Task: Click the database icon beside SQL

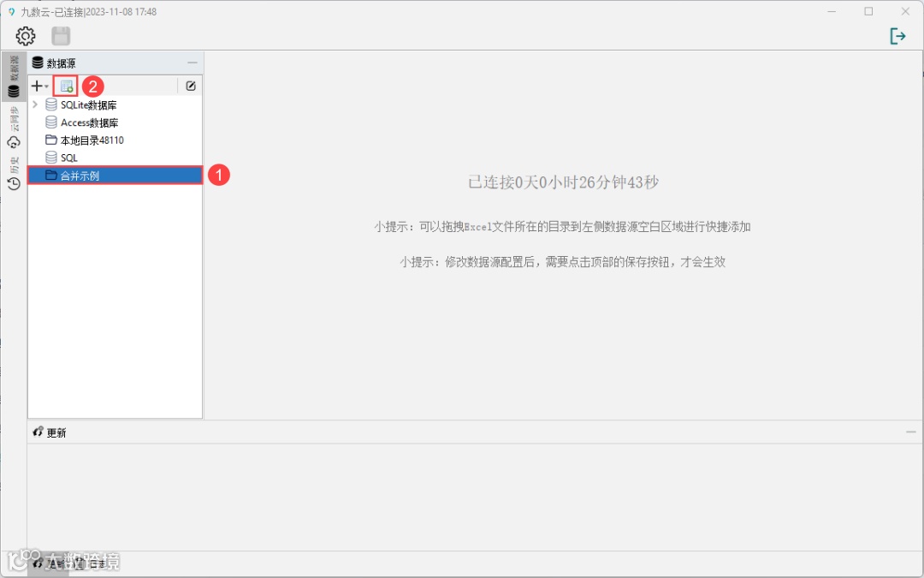Action: pos(51,157)
